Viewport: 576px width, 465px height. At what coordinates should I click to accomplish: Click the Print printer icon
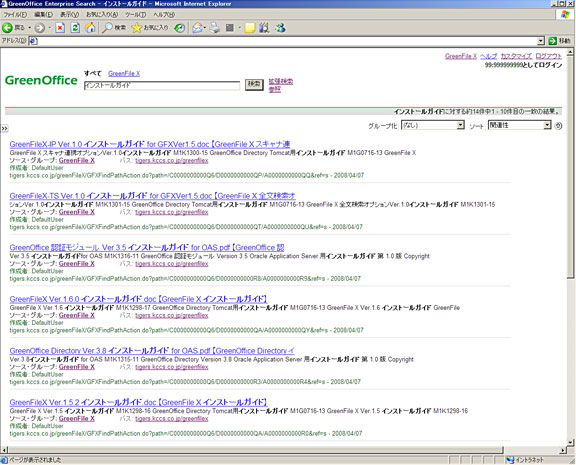click(x=215, y=28)
